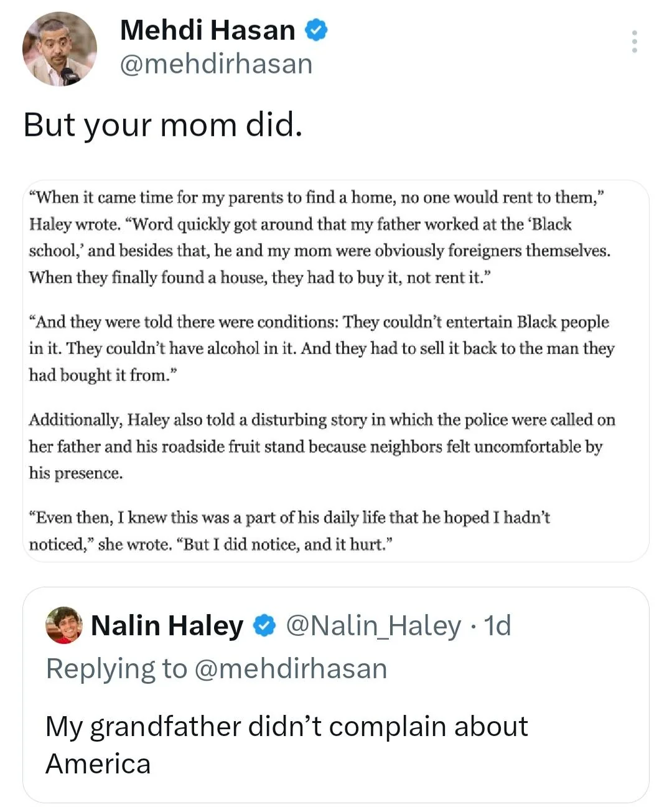Click the @mehdirhasan handle under the author name
672x807 pixels.
[216, 64]
